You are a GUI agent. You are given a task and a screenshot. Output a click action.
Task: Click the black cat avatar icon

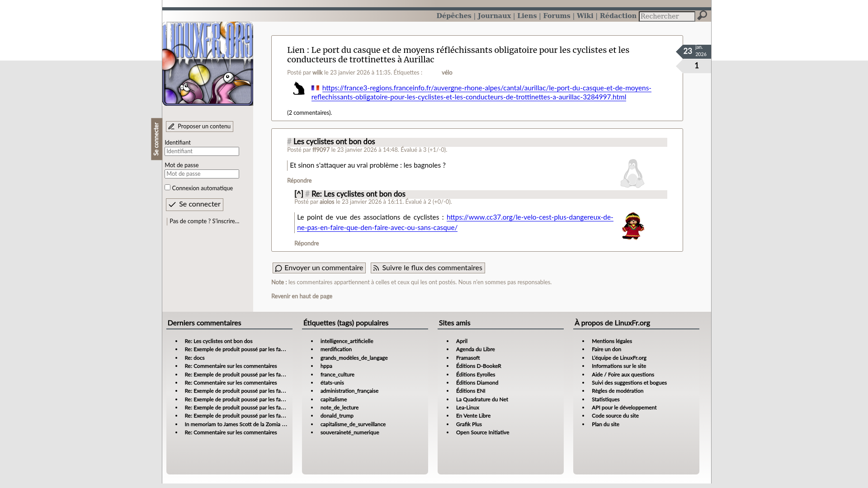[298, 89]
